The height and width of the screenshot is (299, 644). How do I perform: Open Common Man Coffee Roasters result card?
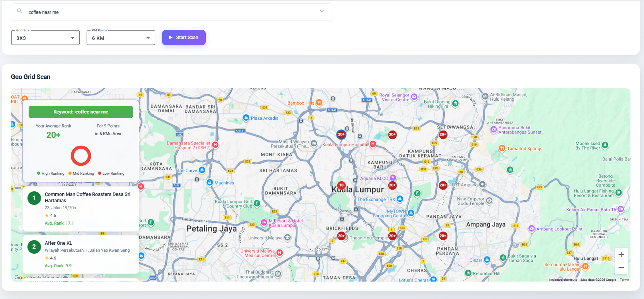(x=81, y=209)
